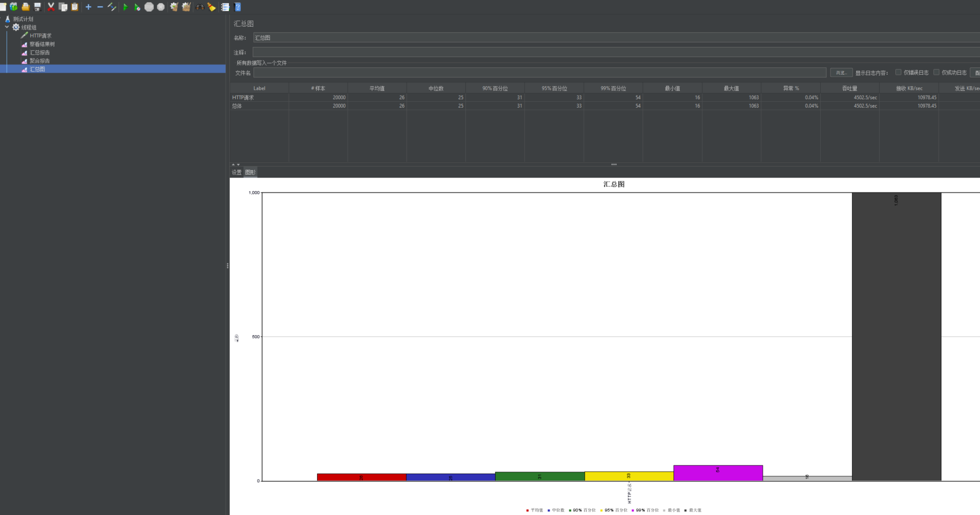Sort by the 吞吐量 column header
980x515 pixels.
[850, 88]
